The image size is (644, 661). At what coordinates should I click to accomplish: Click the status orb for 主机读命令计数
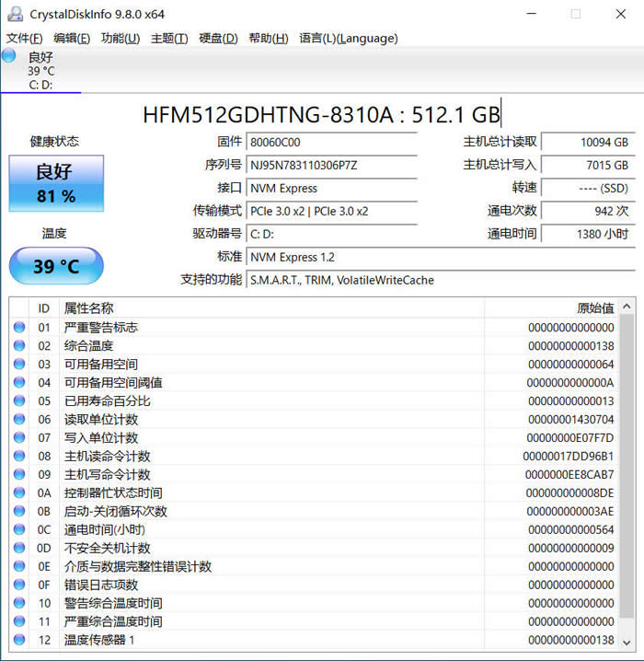coord(19,457)
